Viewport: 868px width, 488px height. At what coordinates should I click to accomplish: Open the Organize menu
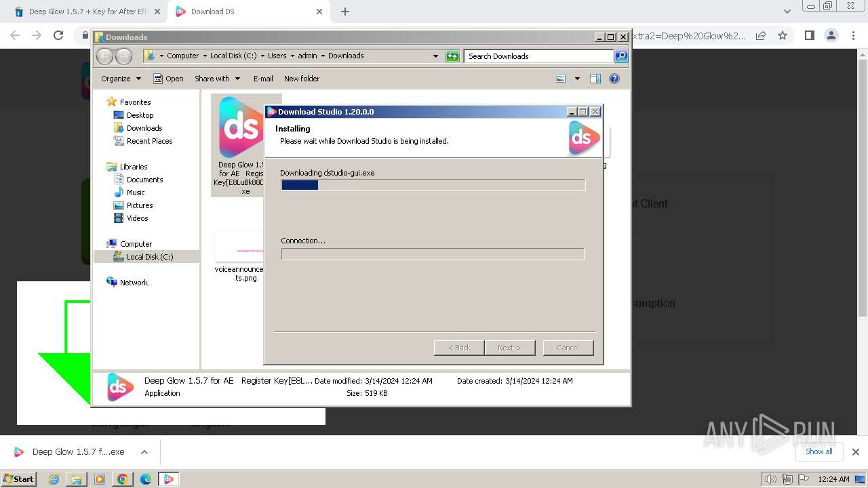coord(121,79)
